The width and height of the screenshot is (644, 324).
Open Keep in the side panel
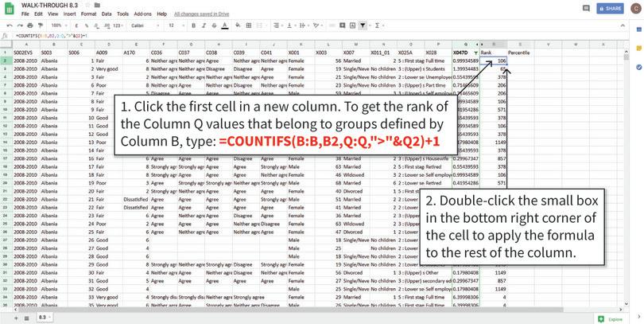click(x=638, y=48)
